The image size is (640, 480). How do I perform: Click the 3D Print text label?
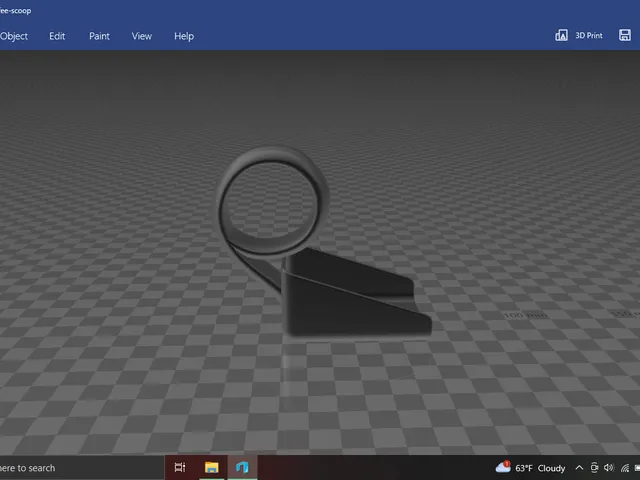click(x=589, y=36)
